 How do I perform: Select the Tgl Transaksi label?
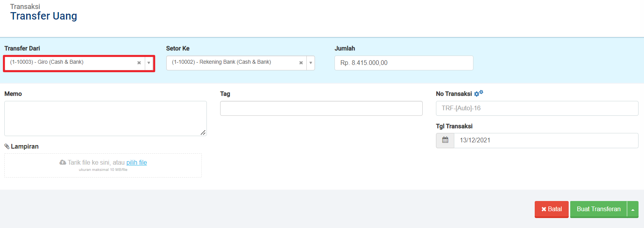click(x=454, y=126)
